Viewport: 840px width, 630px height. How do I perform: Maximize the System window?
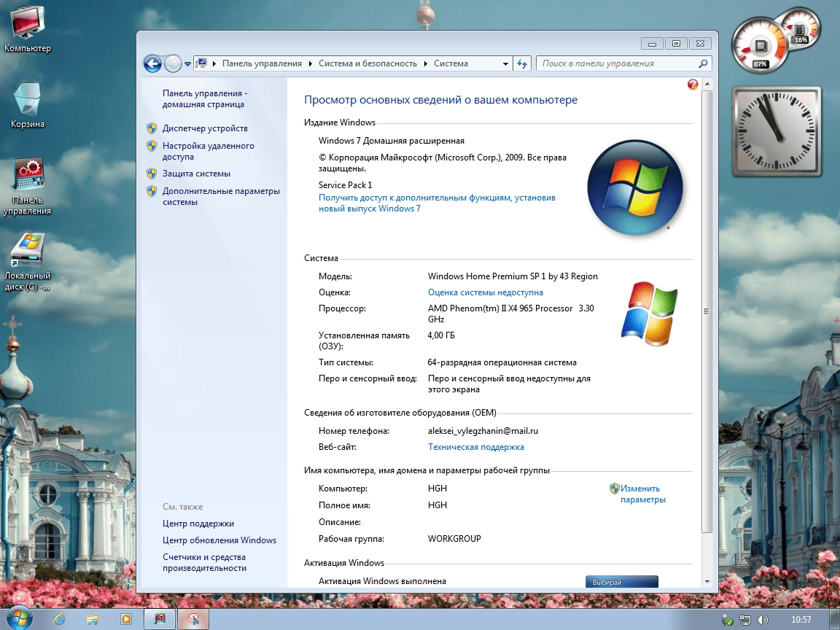676,44
